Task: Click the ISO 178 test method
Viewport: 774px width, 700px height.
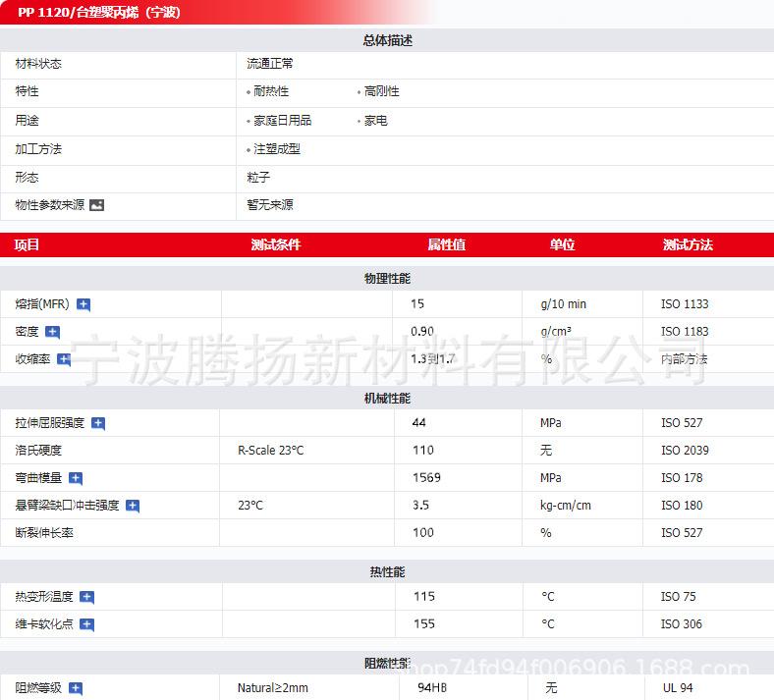Action: click(682, 478)
